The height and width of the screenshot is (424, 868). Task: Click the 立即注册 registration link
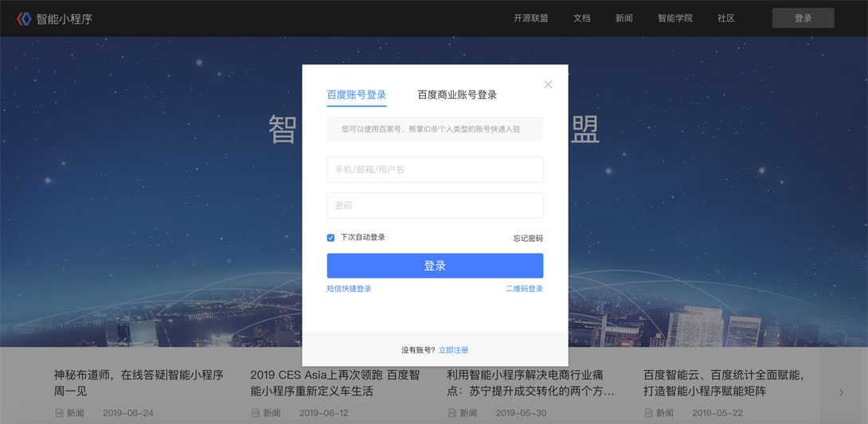click(x=453, y=350)
